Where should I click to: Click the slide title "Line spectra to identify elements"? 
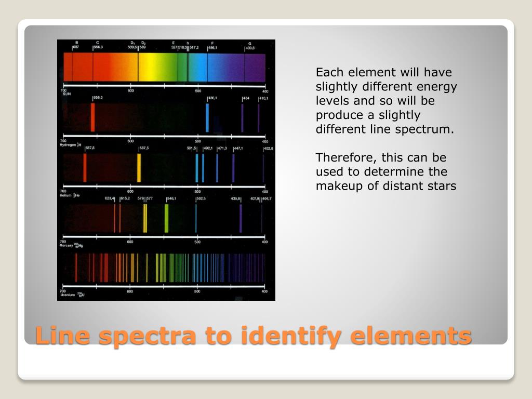click(254, 336)
